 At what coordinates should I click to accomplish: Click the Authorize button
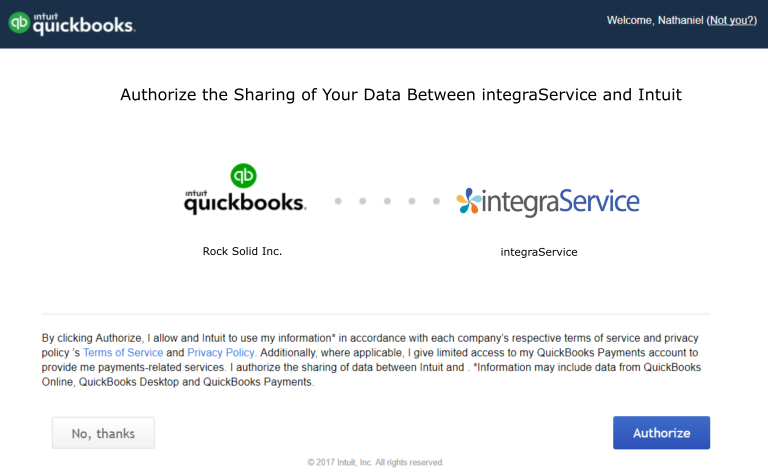(661, 433)
